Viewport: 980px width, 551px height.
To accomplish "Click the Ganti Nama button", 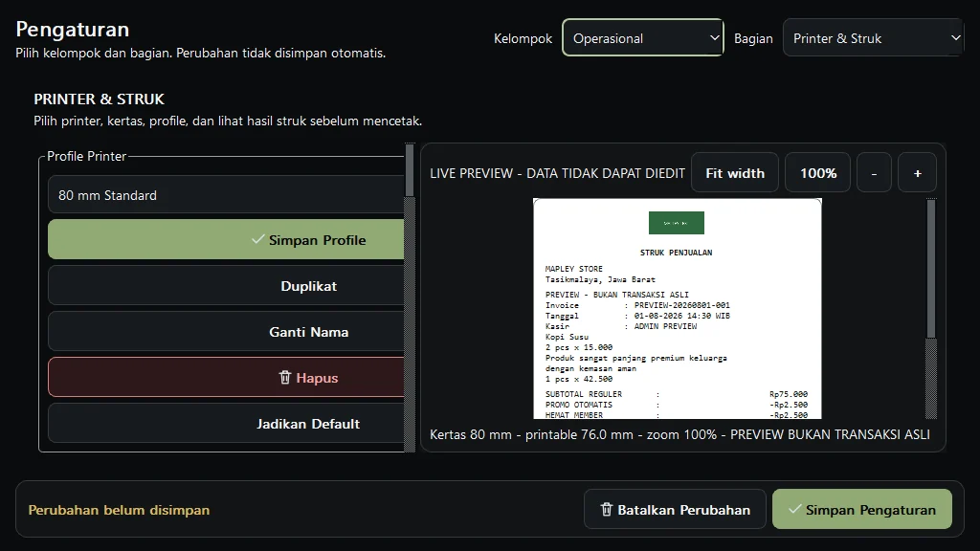I will [x=226, y=332].
